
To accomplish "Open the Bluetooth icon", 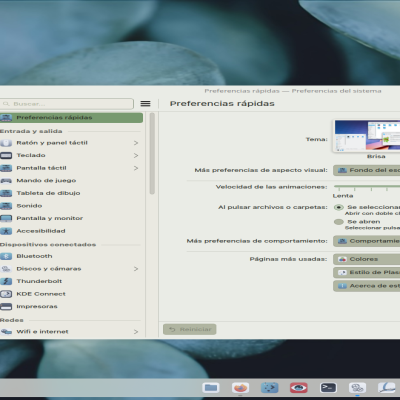I will pyautogui.click(x=6, y=256).
